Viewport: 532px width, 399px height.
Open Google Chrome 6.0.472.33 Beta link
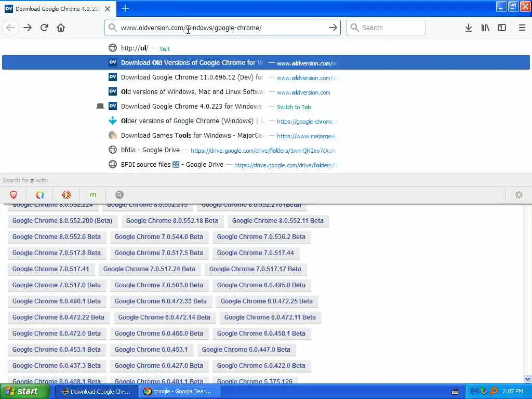coord(161,301)
